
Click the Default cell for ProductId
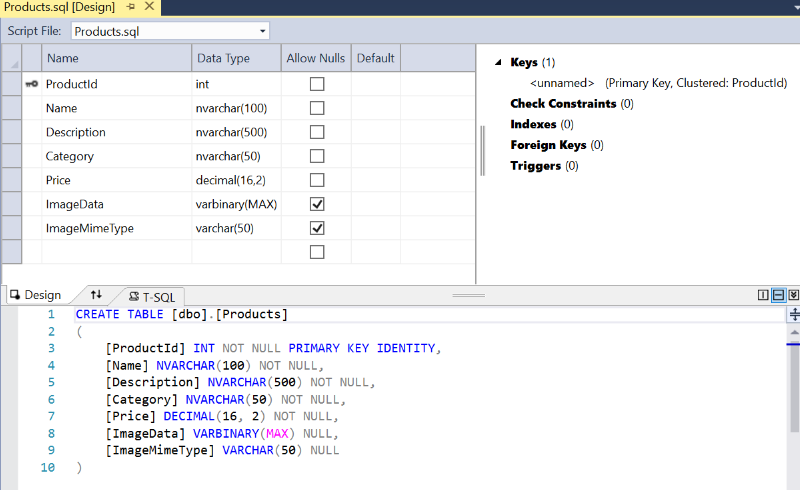376,84
